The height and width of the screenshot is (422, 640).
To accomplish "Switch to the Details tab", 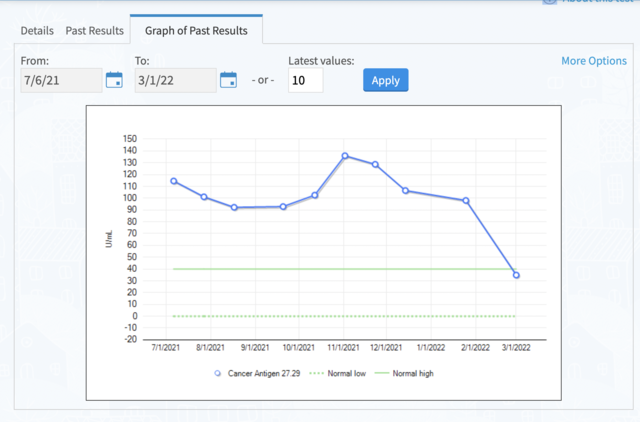I will (x=37, y=31).
